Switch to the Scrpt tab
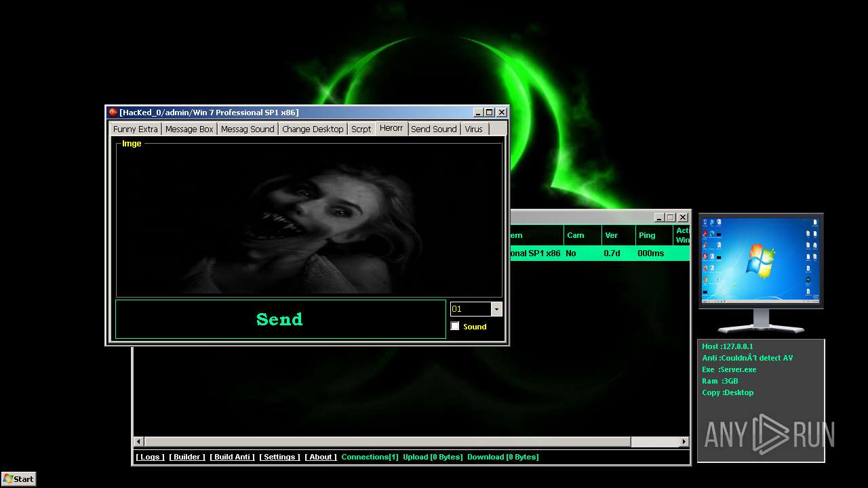The height and width of the screenshot is (488, 868). (361, 129)
